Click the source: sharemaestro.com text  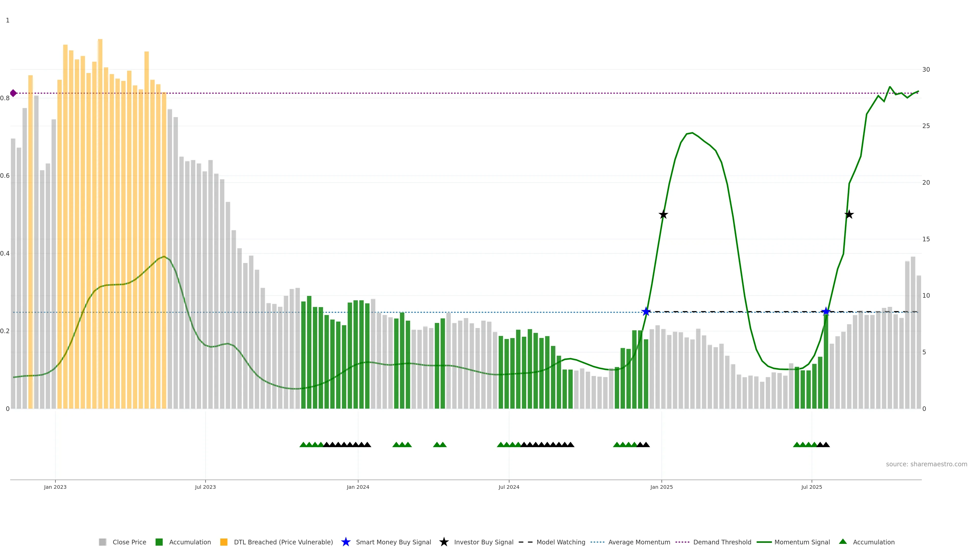926,464
